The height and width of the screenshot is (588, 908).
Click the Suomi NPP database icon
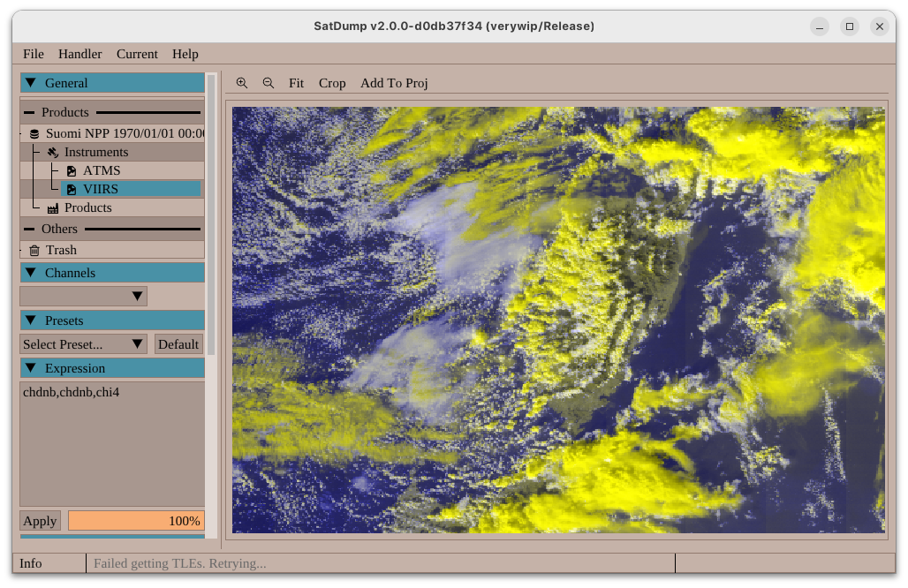34,133
